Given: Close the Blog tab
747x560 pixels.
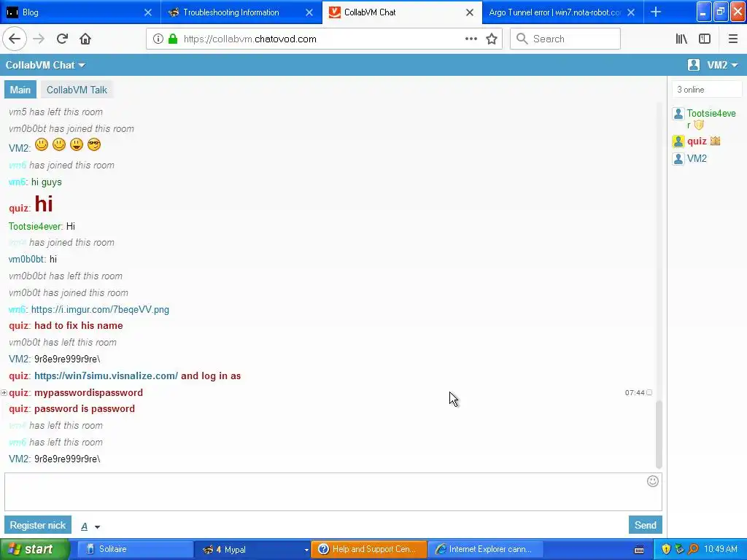Looking at the screenshot, I should pos(148,12).
